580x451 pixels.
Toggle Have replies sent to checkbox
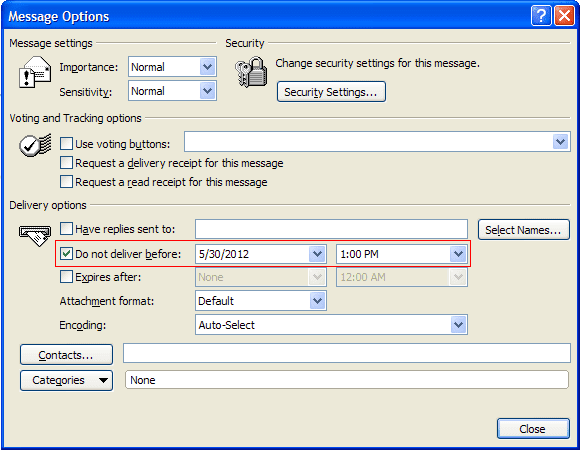(66, 229)
